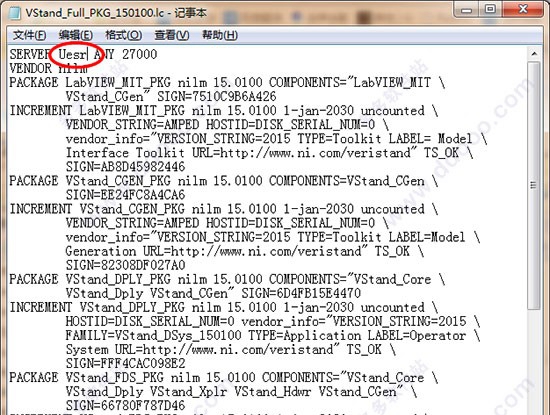Click the Notepad icon in the title bar
Viewport: 550px width, 415px height.
click(x=14, y=13)
